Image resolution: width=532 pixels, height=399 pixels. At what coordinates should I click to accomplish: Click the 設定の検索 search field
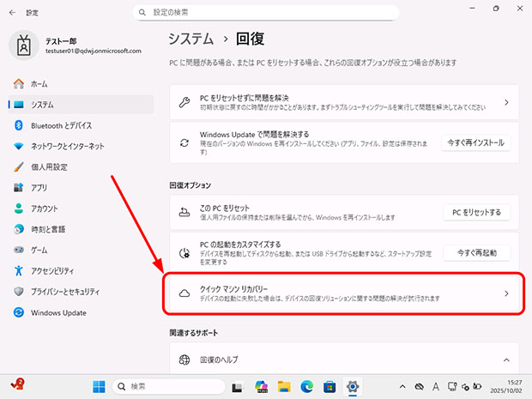tap(266, 13)
